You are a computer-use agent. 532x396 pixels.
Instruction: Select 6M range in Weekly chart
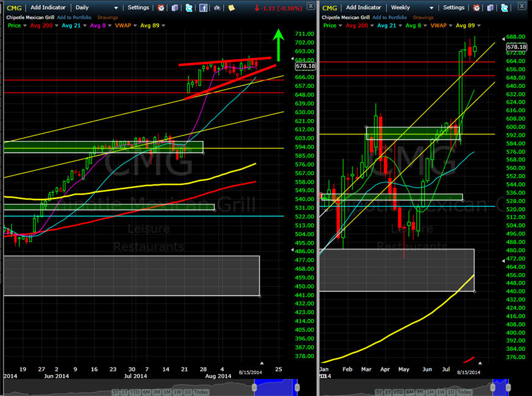[x=409, y=392]
